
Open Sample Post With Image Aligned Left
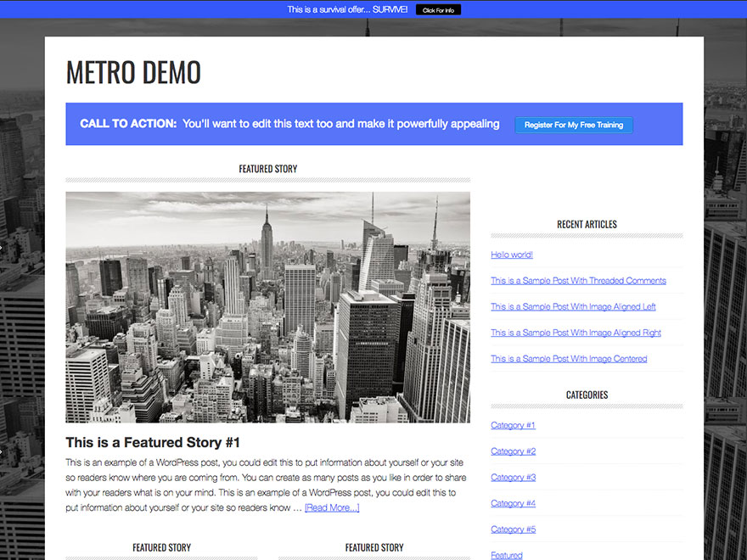click(573, 306)
